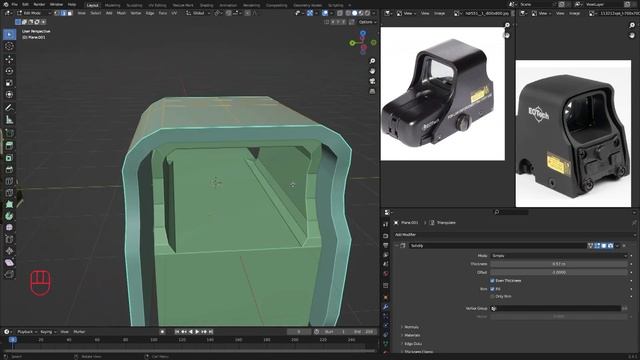Screen dimensions: 640x360
Task: Select the Inset Faces tool
Action: [9, 158]
